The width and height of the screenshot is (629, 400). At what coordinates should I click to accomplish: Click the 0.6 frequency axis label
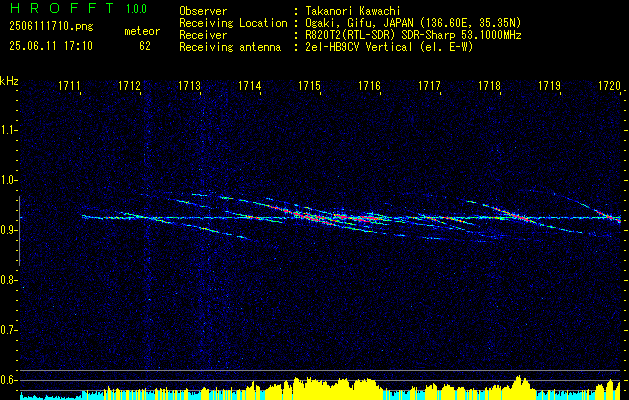pyautogui.click(x=7, y=380)
